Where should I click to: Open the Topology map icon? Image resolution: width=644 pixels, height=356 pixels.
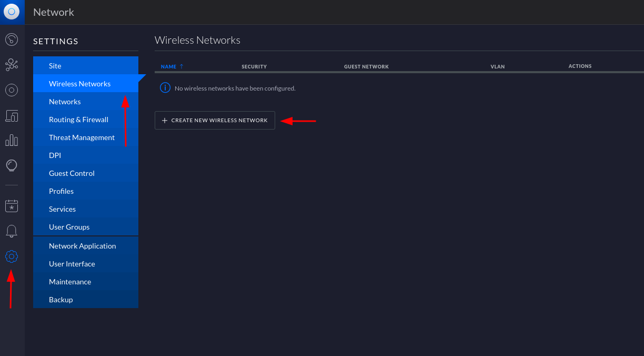click(12, 65)
